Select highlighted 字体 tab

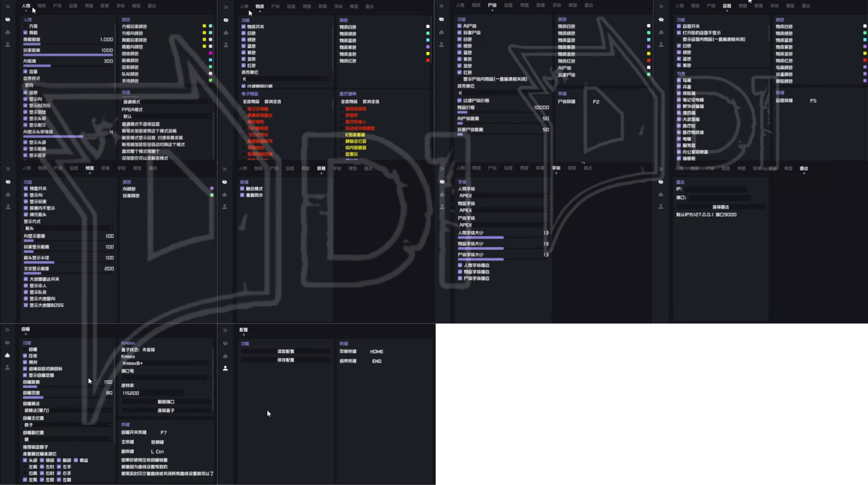(x=556, y=168)
